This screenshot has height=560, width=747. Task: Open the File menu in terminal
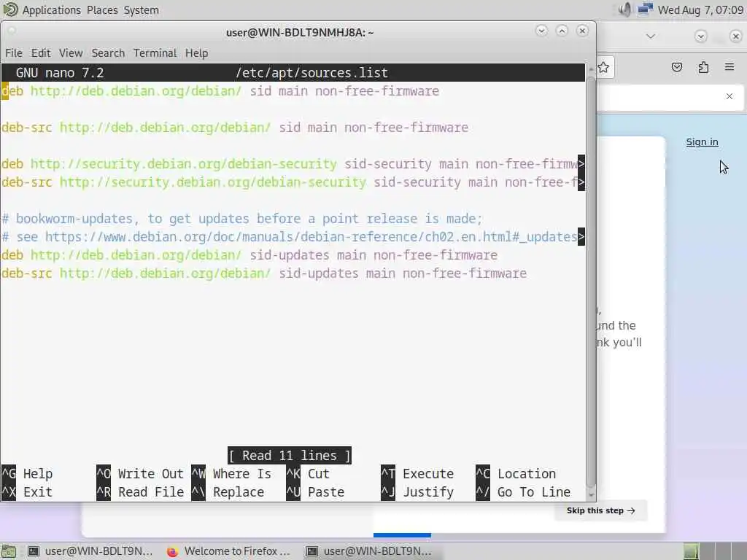tap(14, 52)
